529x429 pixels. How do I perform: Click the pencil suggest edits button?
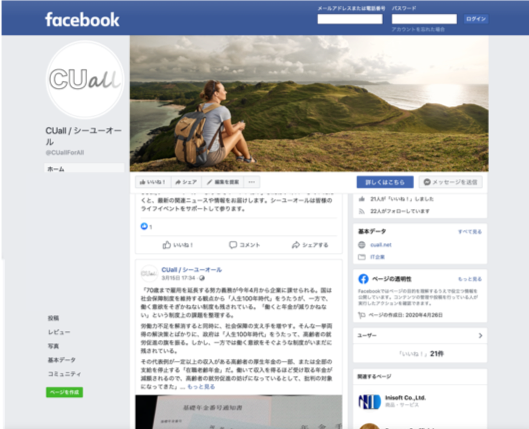(223, 182)
